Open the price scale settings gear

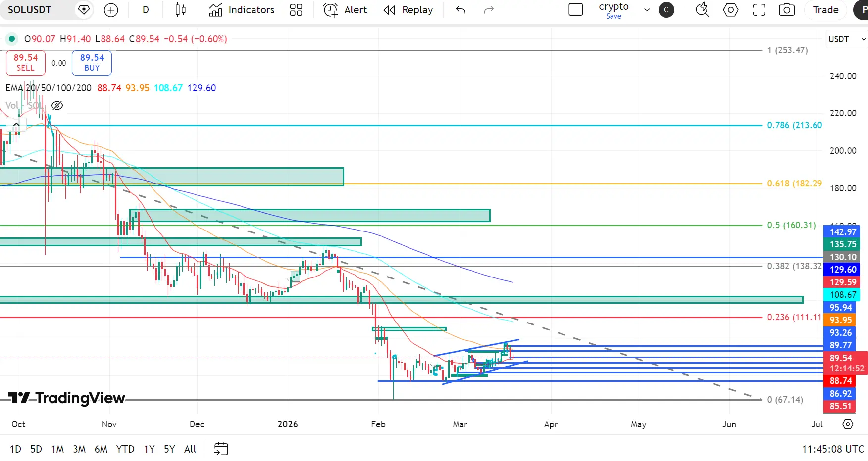point(848,424)
